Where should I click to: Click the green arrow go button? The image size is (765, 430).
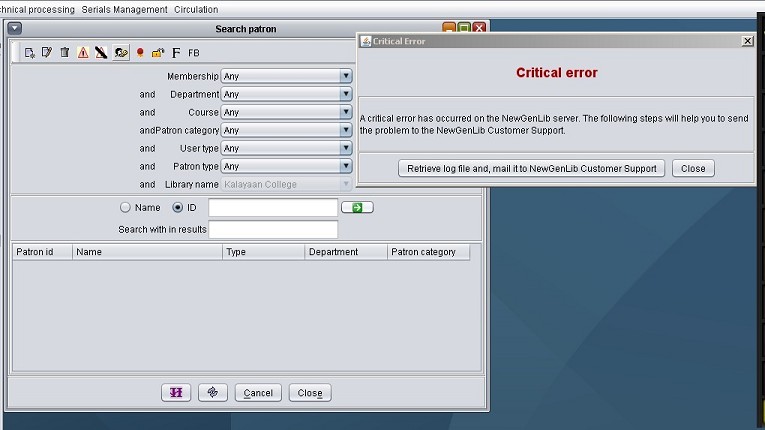(x=357, y=208)
